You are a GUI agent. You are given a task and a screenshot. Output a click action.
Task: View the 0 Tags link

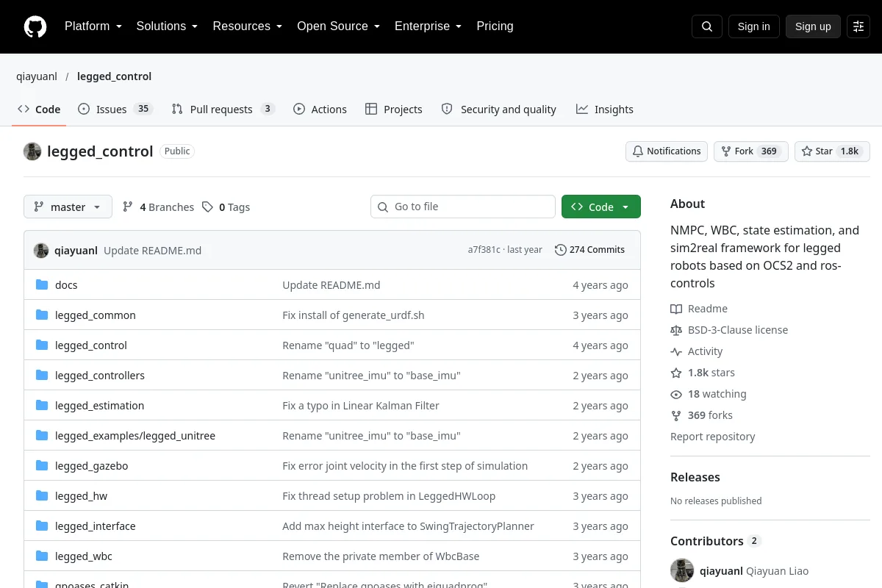[226, 207]
